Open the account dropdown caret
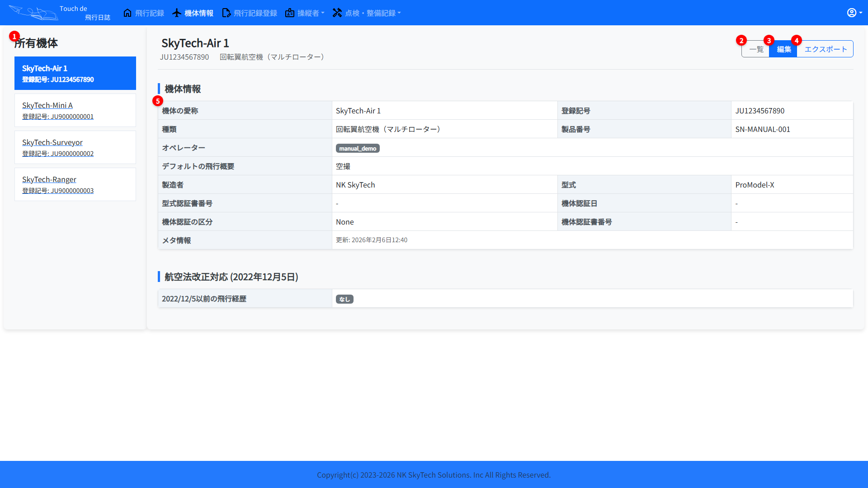The width and height of the screenshot is (868, 488). (x=860, y=13)
